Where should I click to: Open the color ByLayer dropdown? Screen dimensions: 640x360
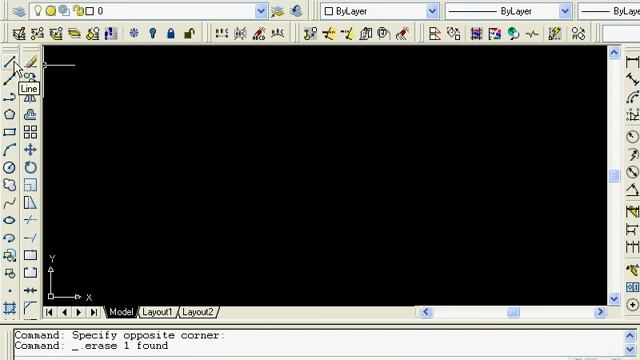(x=432, y=11)
